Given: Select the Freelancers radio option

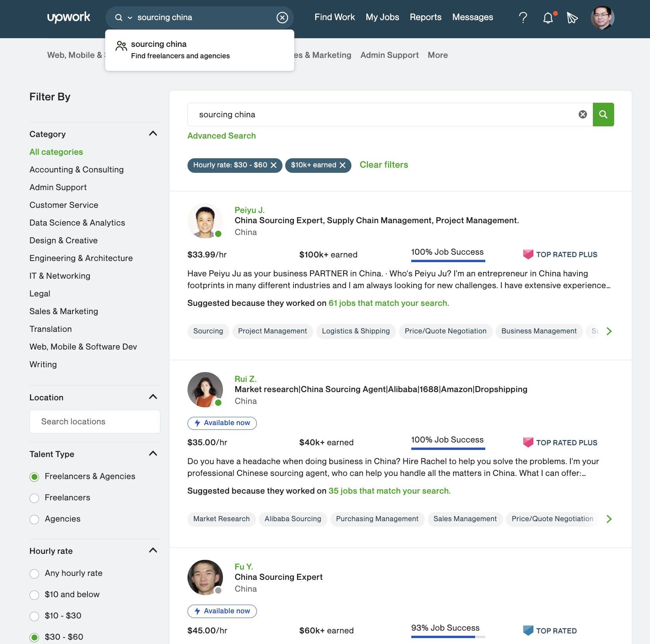Looking at the screenshot, I should pyautogui.click(x=34, y=498).
